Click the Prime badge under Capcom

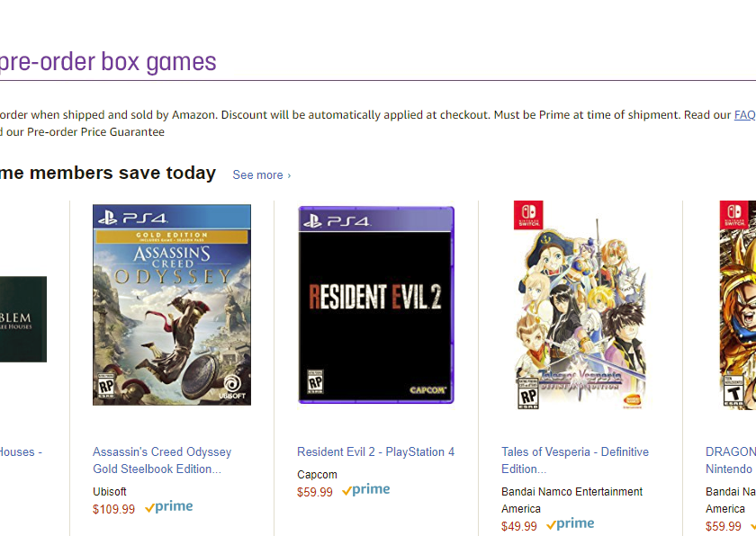pos(366,490)
